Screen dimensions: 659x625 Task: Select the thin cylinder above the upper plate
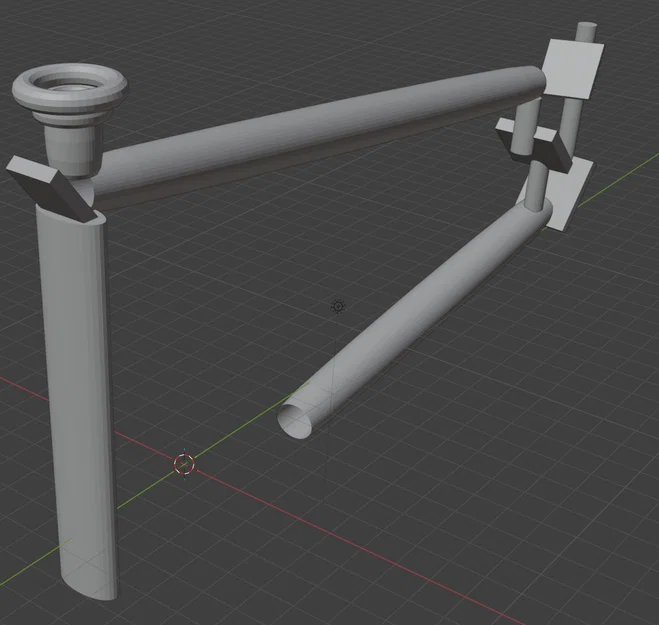tap(586, 32)
